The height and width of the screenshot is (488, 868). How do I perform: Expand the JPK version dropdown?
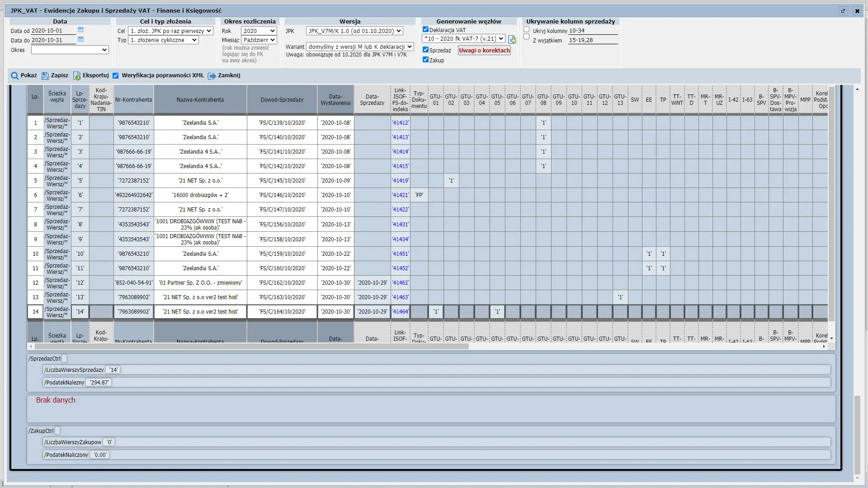click(x=354, y=31)
